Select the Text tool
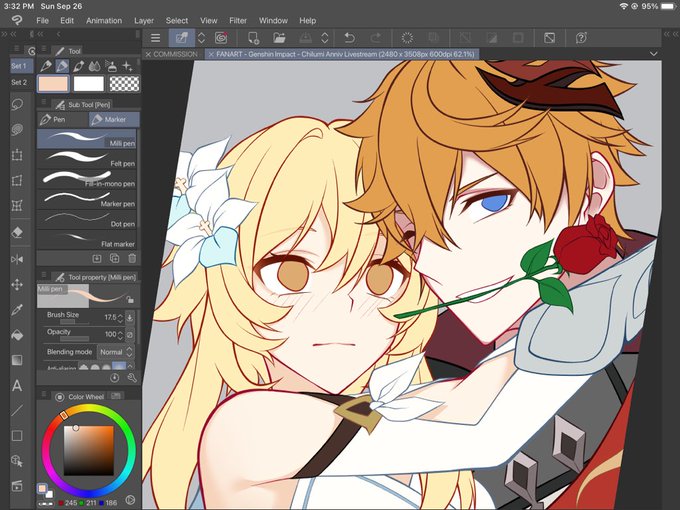The width and height of the screenshot is (680, 510). click(x=17, y=385)
